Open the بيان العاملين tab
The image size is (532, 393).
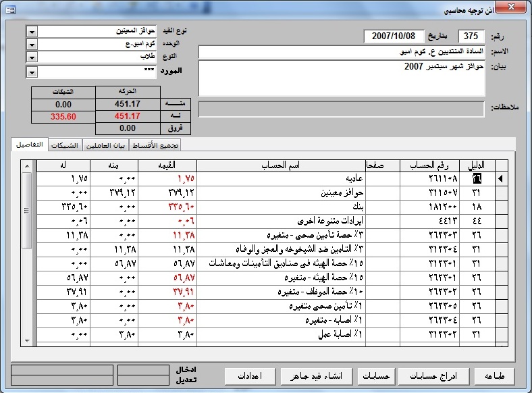pyautogui.click(x=105, y=146)
